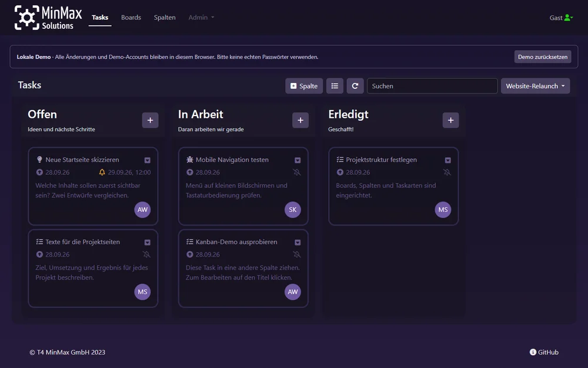The height and width of the screenshot is (368, 588).
Task: Click the MS avatar on Projektstruktur festlegen
Action: (443, 210)
